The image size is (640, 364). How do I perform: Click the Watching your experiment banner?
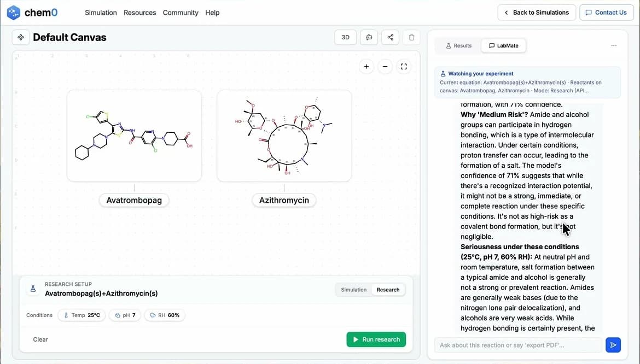click(527, 83)
